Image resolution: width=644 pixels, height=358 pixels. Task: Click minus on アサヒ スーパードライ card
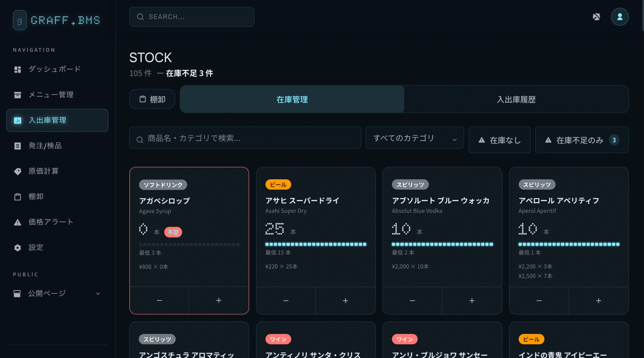point(286,301)
